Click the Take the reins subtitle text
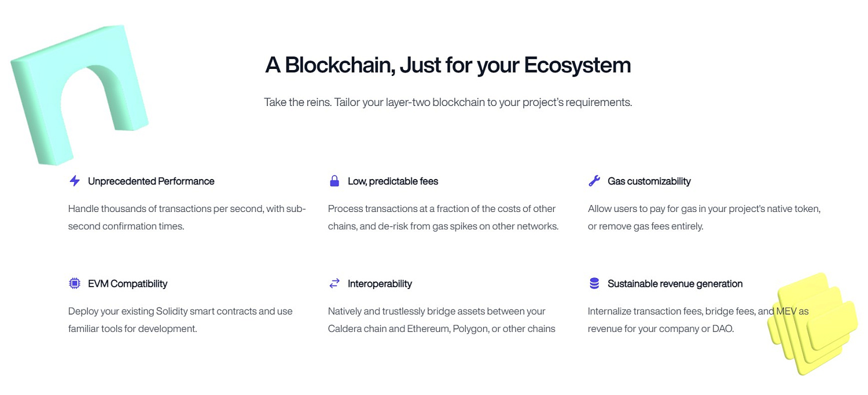This screenshot has width=868, height=395. click(448, 103)
